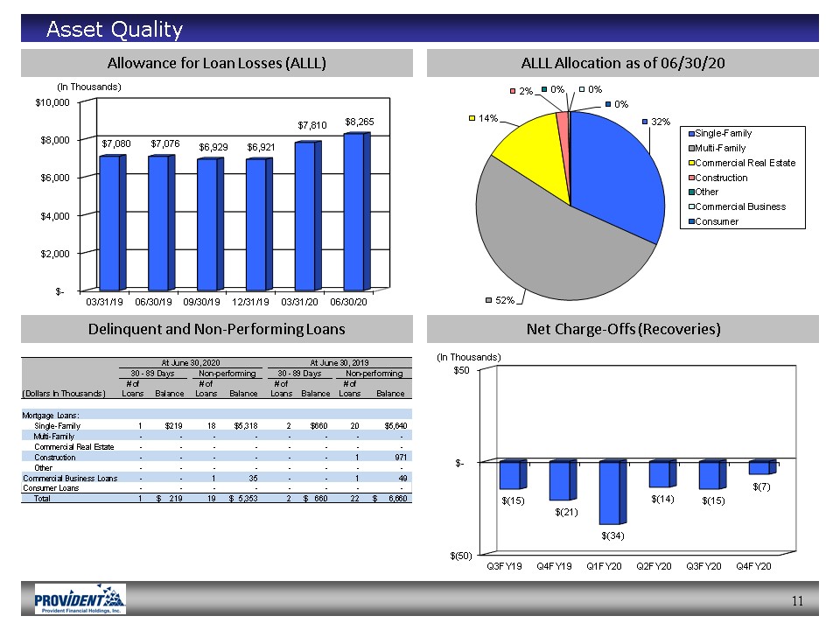The image size is (840, 630).
Task: Click the $10,000 y-axis label
Action: 52,102
